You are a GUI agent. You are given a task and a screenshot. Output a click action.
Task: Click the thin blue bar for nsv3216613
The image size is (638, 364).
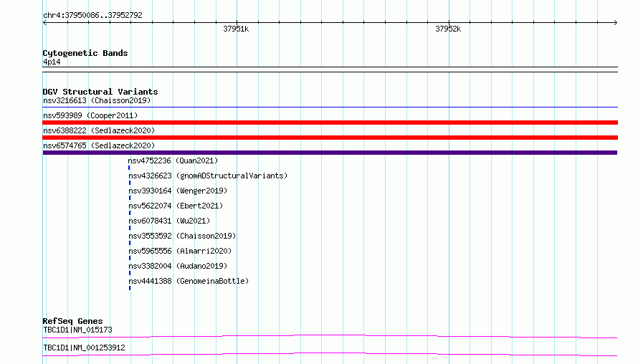[330, 107]
